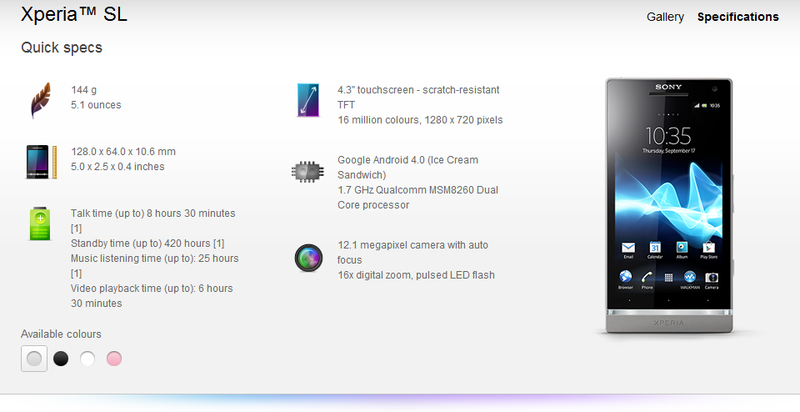Click the green battery icon
The image size is (800, 412).
[40, 224]
